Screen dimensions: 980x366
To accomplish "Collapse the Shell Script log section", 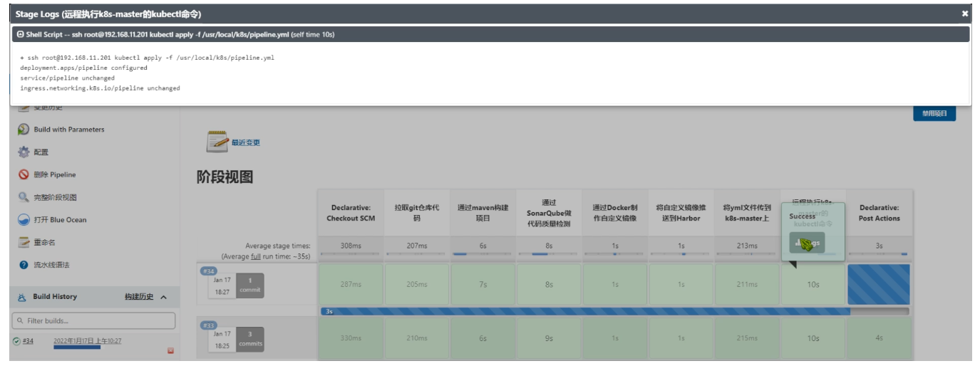I will (x=21, y=34).
